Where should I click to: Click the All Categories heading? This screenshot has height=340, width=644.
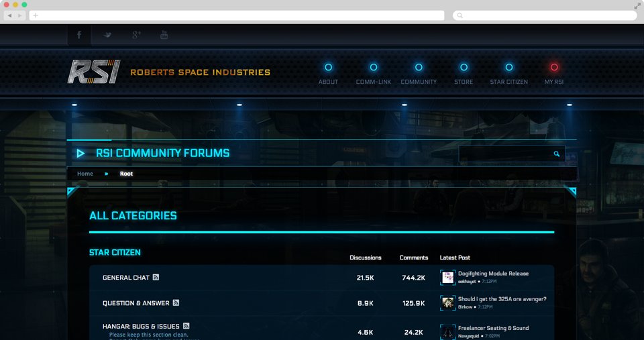click(133, 215)
